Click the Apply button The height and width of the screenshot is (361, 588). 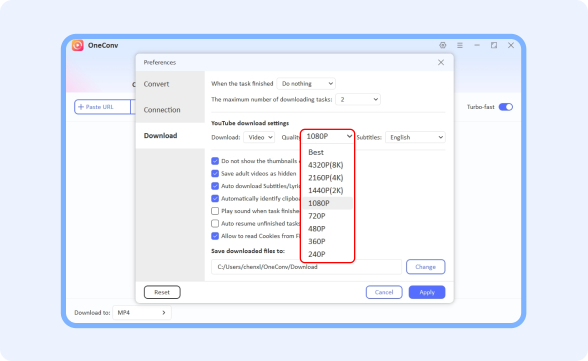[x=427, y=292]
